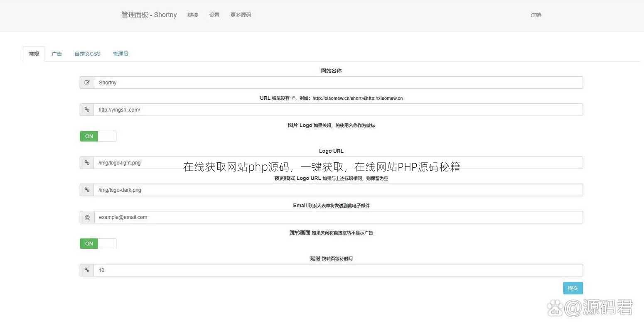Open the 常规 tab
The height and width of the screenshot is (328, 644).
(34, 54)
